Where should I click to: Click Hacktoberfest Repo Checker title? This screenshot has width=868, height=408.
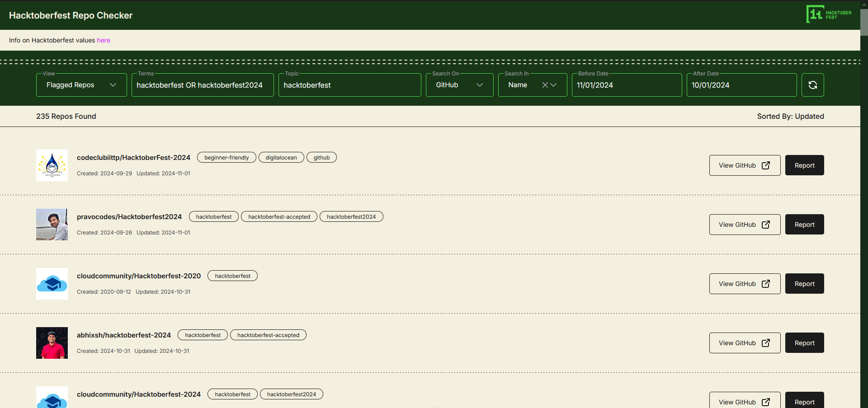point(71,15)
